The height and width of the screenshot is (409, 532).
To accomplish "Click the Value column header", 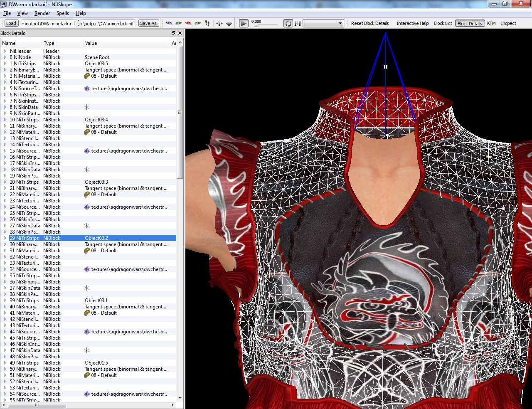I will coord(126,43).
